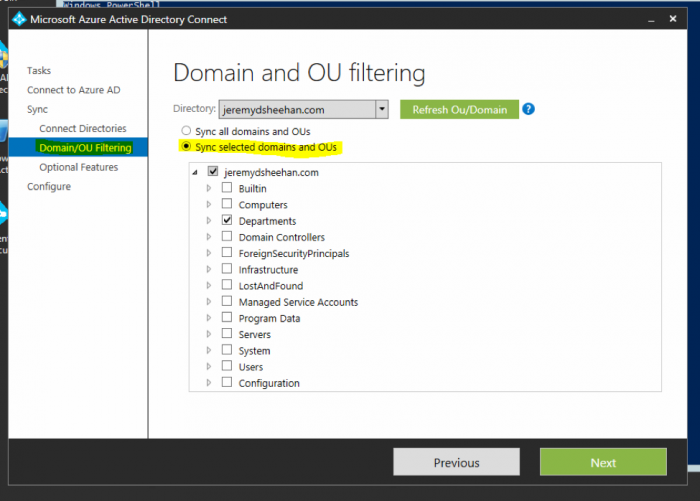The width and height of the screenshot is (700, 501).
Task: Click the Previous button
Action: coord(456,462)
